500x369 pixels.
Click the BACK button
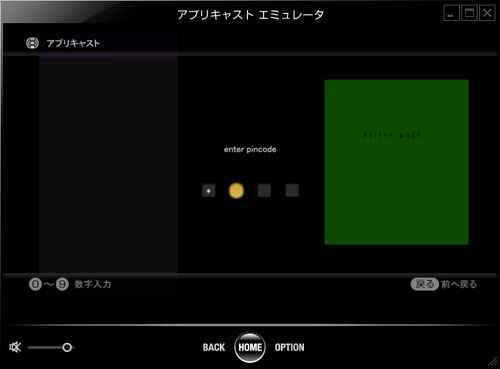pos(214,347)
